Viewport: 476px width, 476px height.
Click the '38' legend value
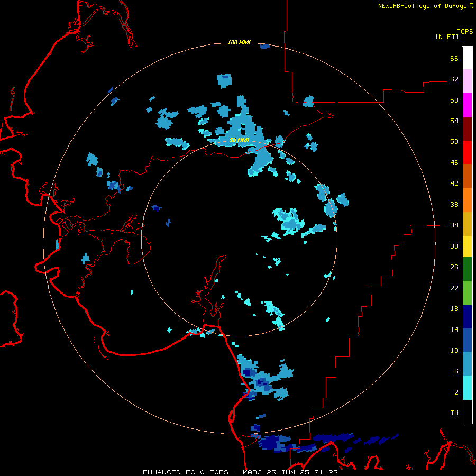(454, 205)
